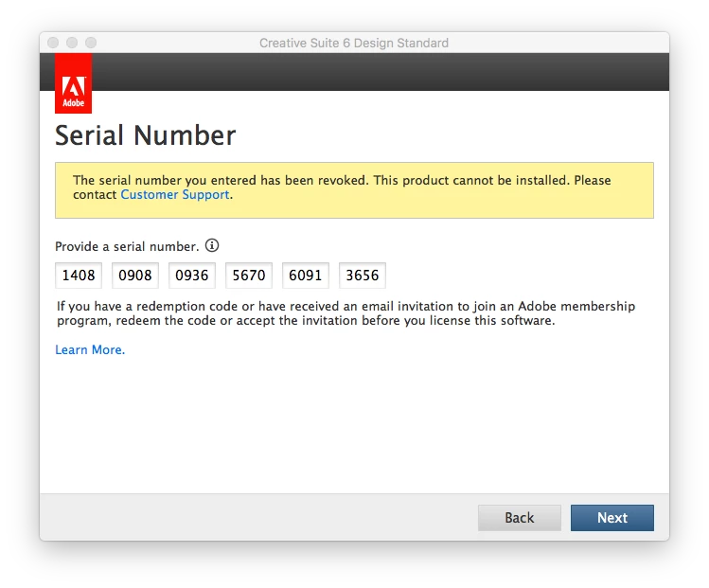Click the serial number info icon
This screenshot has width=709, height=588.
point(212,245)
